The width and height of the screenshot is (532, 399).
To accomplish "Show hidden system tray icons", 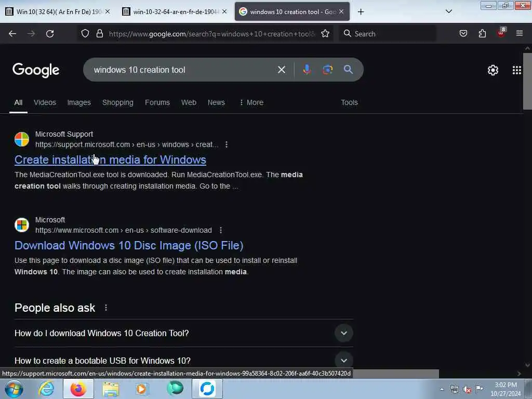I will 442,390.
